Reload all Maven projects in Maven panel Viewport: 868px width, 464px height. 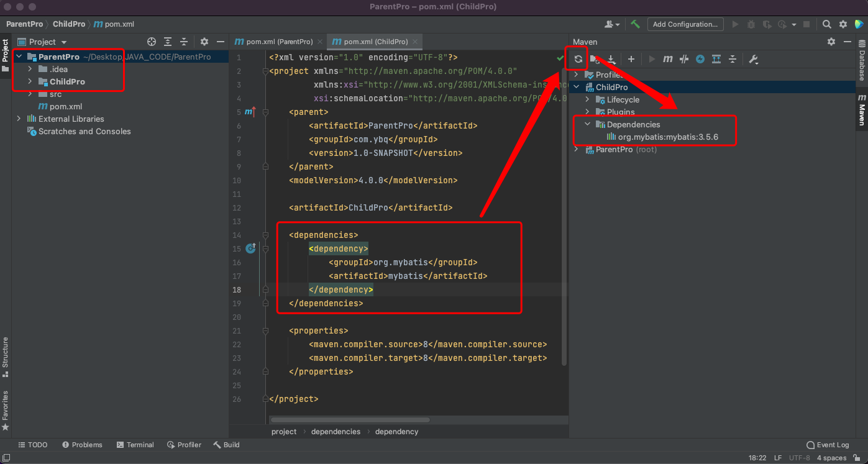click(578, 59)
